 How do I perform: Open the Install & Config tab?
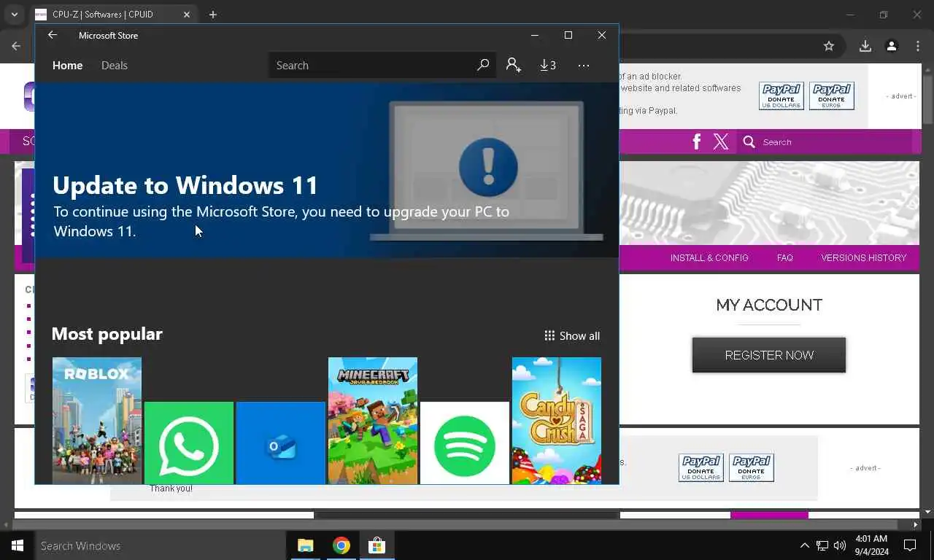click(709, 257)
